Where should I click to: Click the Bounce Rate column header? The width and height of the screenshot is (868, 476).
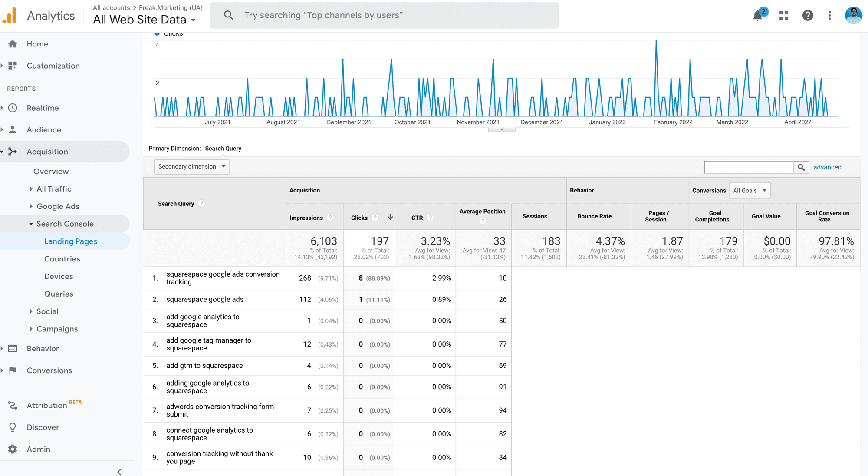(594, 216)
